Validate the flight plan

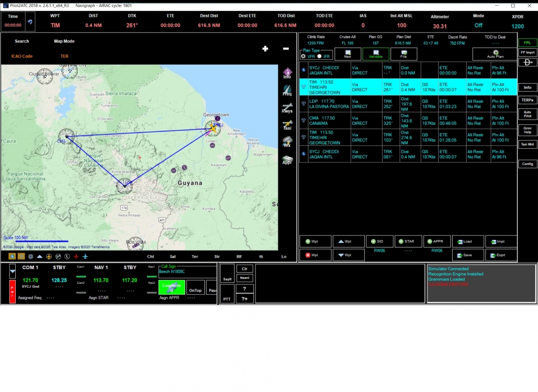(376, 54)
